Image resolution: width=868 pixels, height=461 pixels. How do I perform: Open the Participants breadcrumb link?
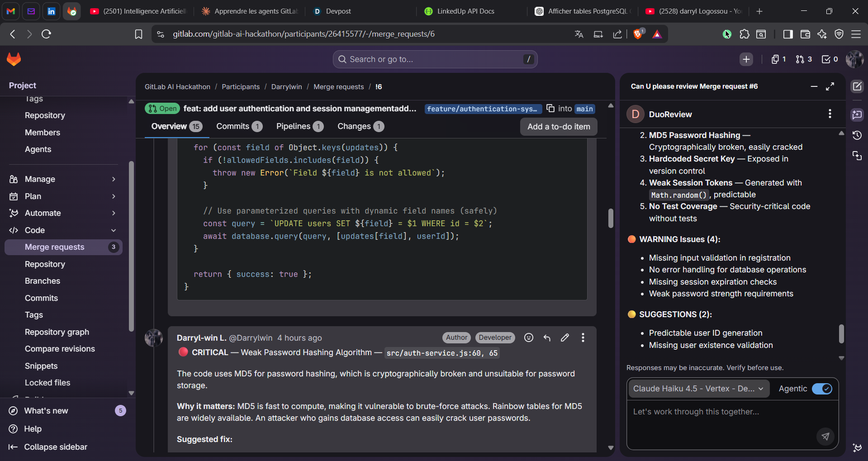(241, 87)
